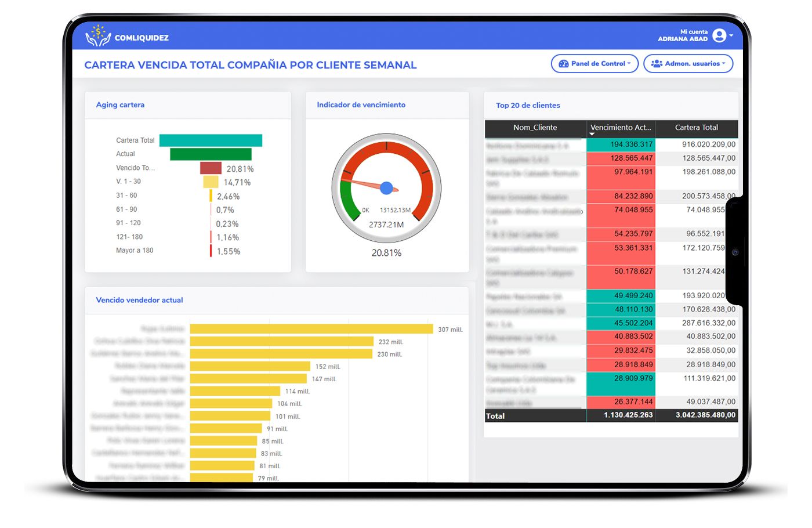Click the sort arrow under Vencimiento Act...
The image size is (812, 528).
(x=592, y=134)
